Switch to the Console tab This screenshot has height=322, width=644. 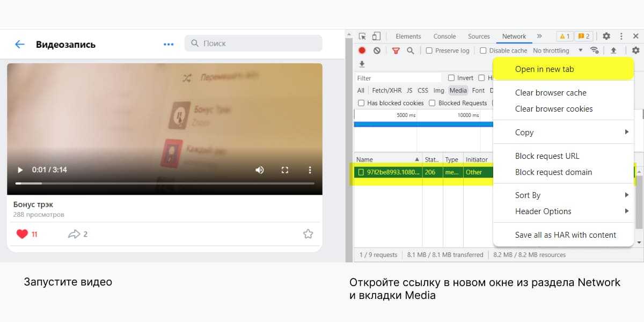444,36
